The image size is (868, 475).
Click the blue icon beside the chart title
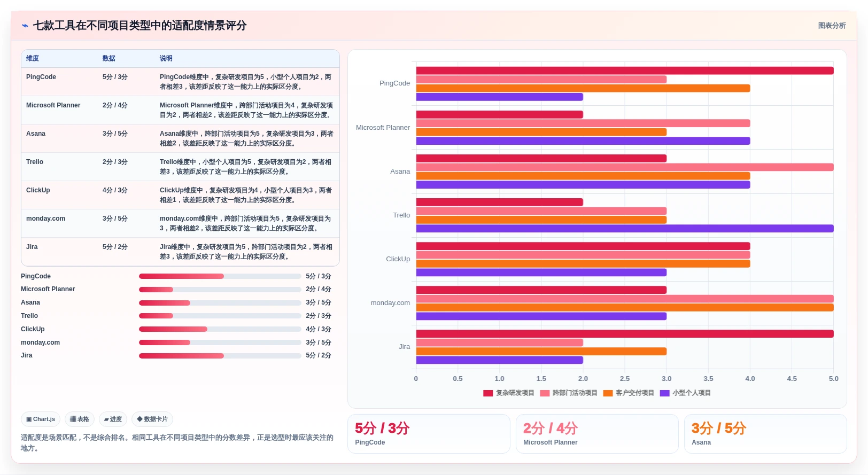point(25,26)
